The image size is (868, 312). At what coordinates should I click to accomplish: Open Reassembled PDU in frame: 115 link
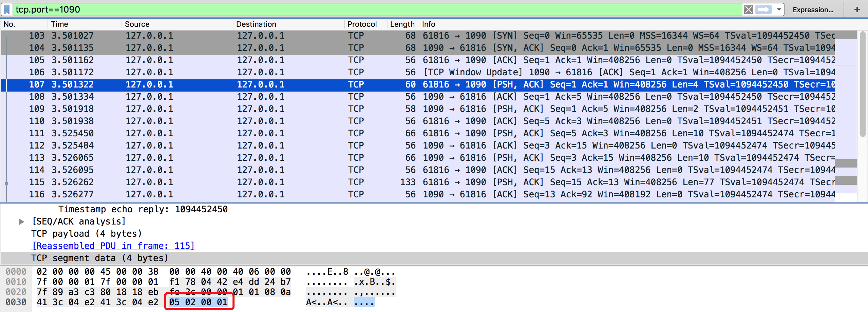(113, 246)
